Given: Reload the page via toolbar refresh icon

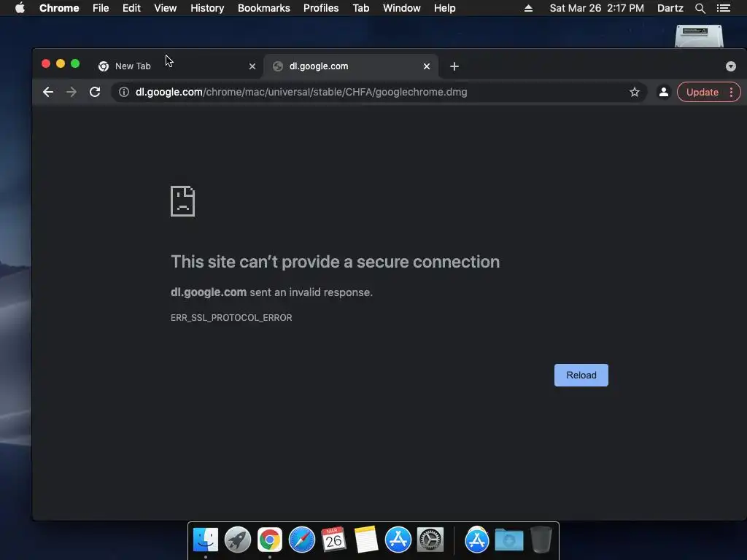Looking at the screenshot, I should pyautogui.click(x=95, y=92).
